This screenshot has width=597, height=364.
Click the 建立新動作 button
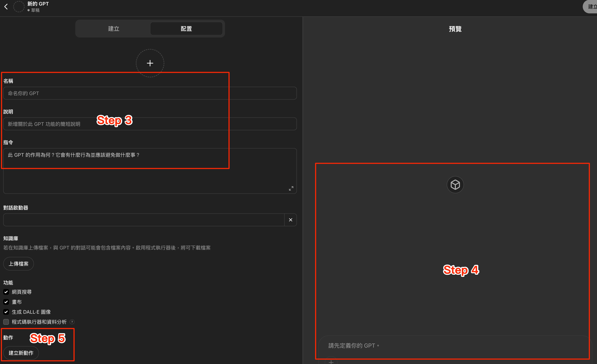point(21,353)
